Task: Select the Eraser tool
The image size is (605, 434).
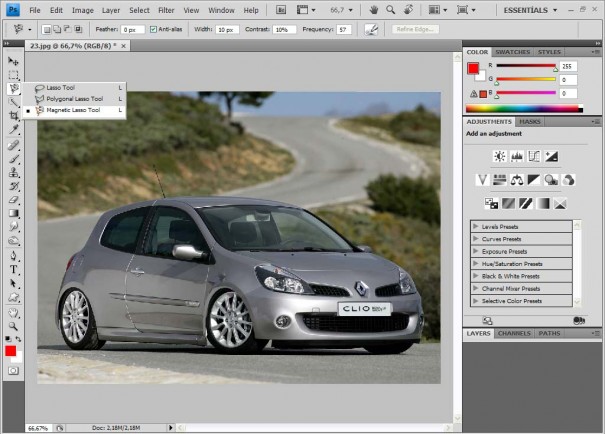Action: click(13, 200)
